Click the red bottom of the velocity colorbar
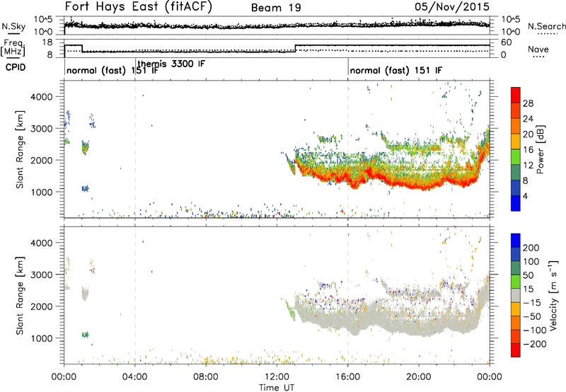 (x=516, y=350)
